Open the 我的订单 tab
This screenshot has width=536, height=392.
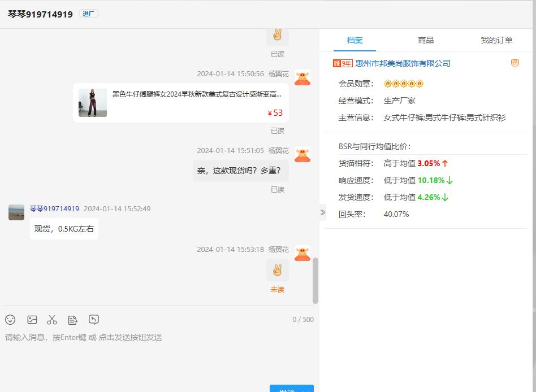click(x=496, y=40)
